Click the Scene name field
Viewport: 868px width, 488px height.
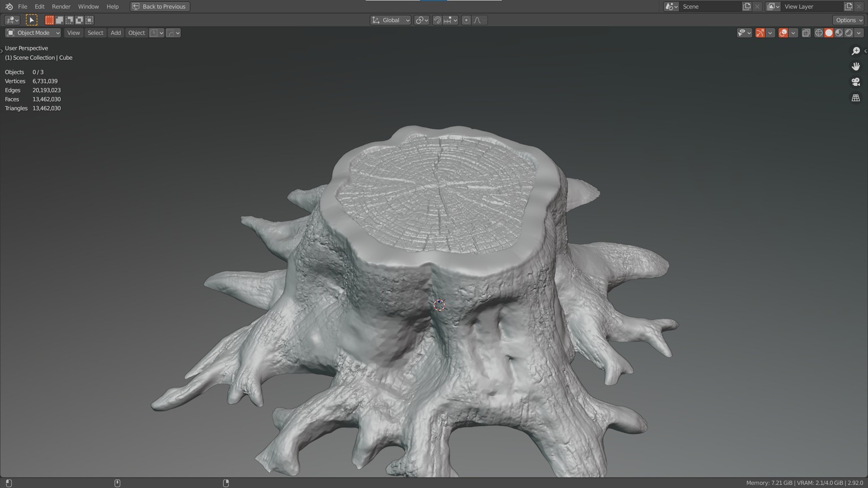pyautogui.click(x=710, y=6)
